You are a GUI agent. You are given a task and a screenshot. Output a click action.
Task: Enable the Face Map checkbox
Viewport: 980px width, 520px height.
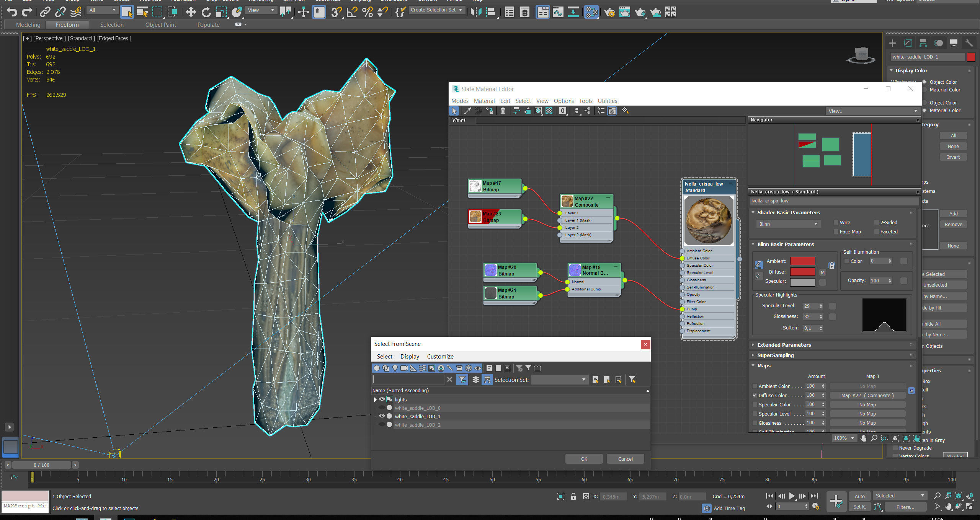point(836,231)
